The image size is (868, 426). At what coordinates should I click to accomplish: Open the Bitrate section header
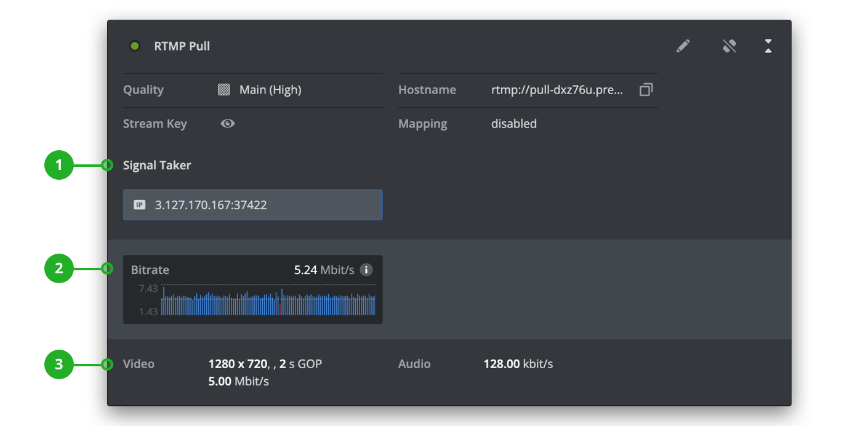click(150, 269)
